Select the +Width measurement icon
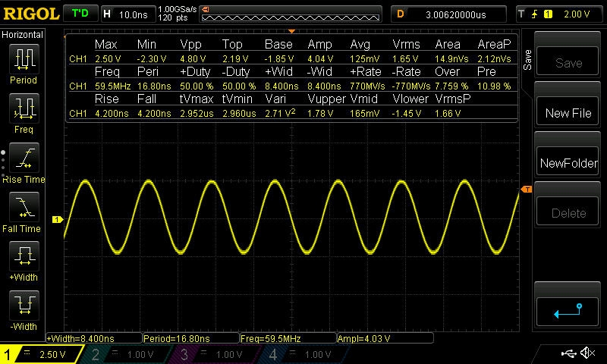Image resolution: width=607 pixels, height=364 pixels. coord(23,258)
